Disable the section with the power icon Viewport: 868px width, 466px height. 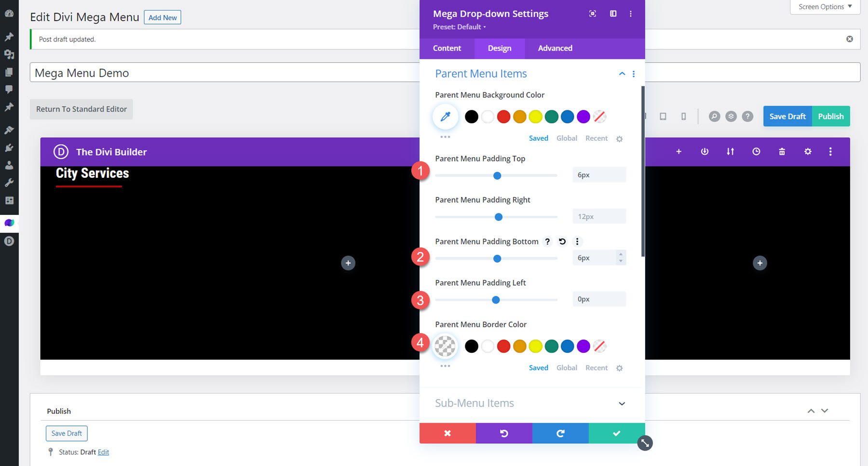(x=705, y=151)
